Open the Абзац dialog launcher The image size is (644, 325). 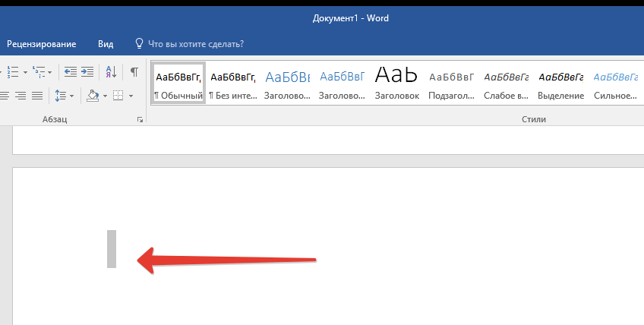140,120
